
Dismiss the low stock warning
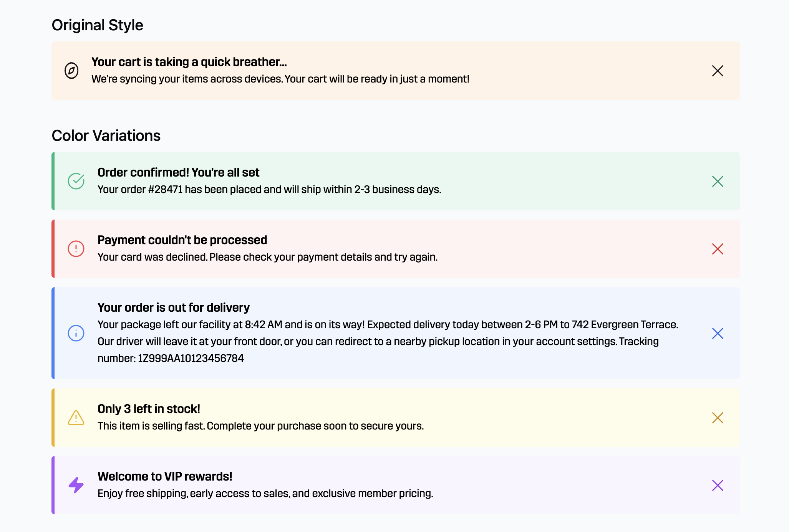pyautogui.click(x=718, y=418)
